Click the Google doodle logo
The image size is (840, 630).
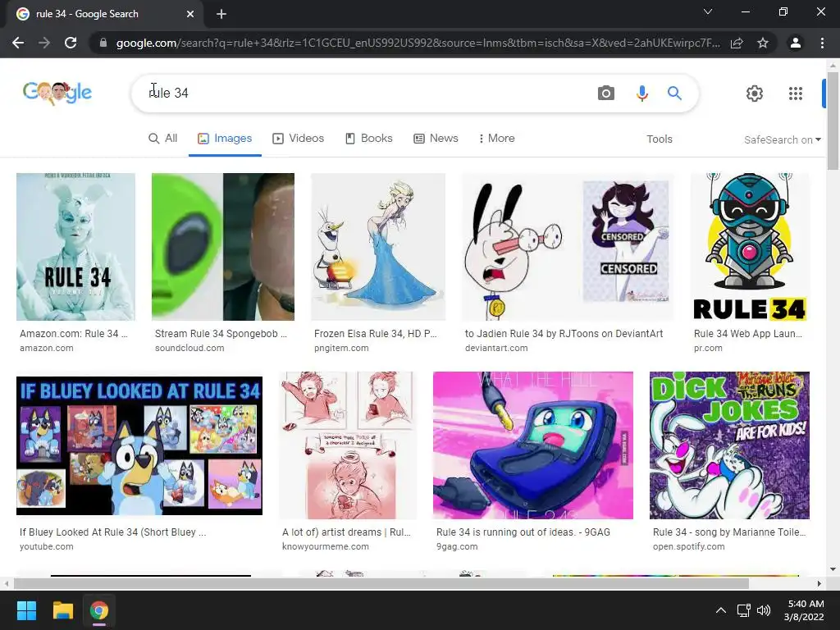pos(57,94)
